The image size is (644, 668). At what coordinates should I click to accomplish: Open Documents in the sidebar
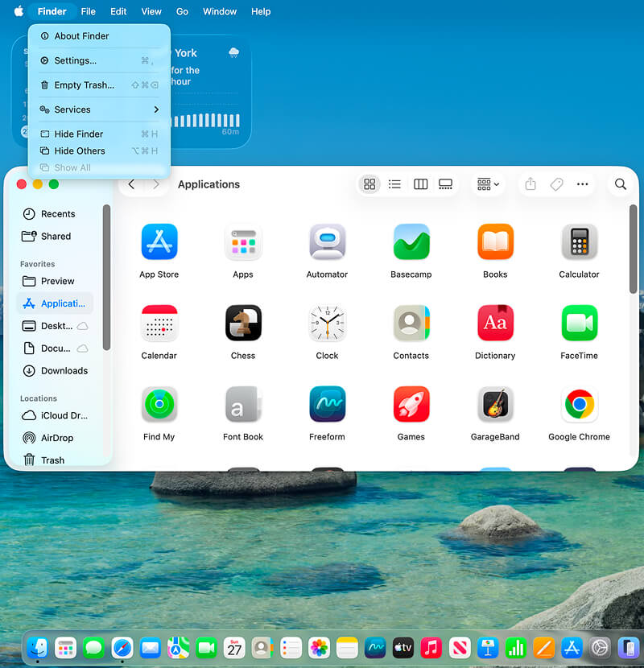click(55, 348)
